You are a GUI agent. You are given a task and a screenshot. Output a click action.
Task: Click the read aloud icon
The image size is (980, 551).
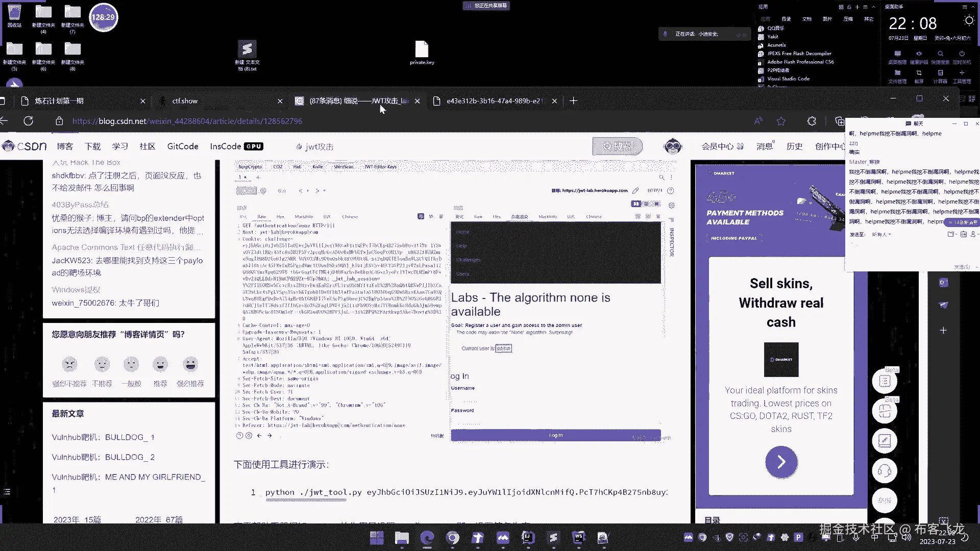click(758, 121)
